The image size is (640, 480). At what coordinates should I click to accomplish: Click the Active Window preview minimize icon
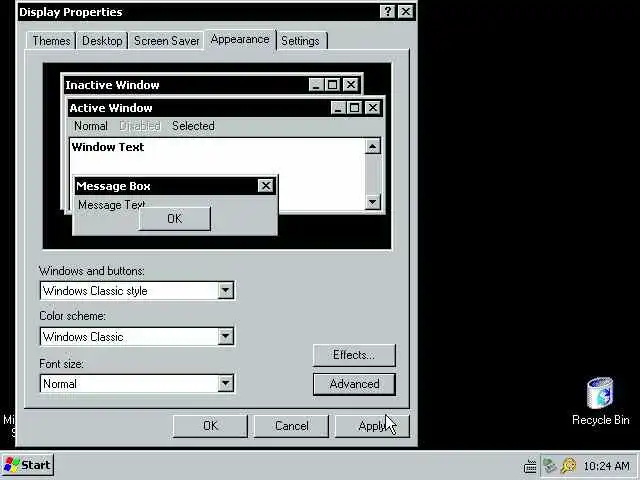click(x=338, y=108)
